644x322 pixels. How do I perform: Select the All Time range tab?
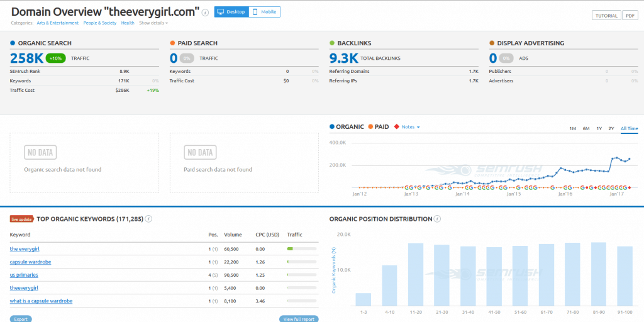pyautogui.click(x=629, y=128)
